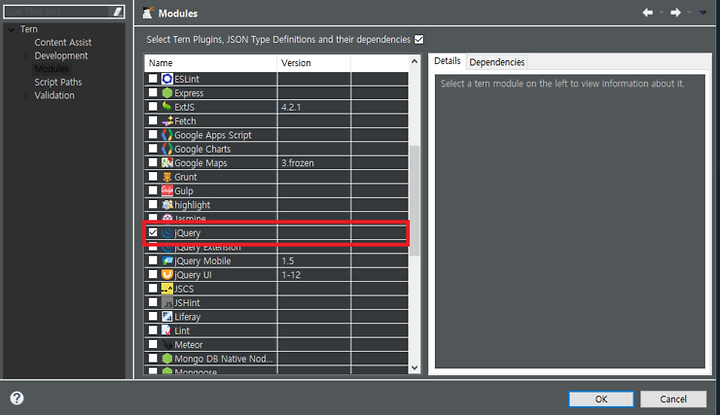Click the Meteor module icon

167,344
